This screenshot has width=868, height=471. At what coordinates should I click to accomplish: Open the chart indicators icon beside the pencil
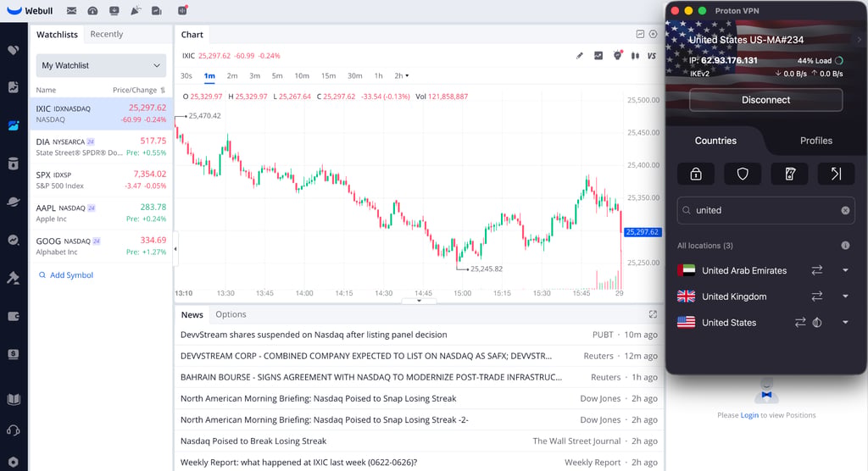pyautogui.click(x=598, y=55)
